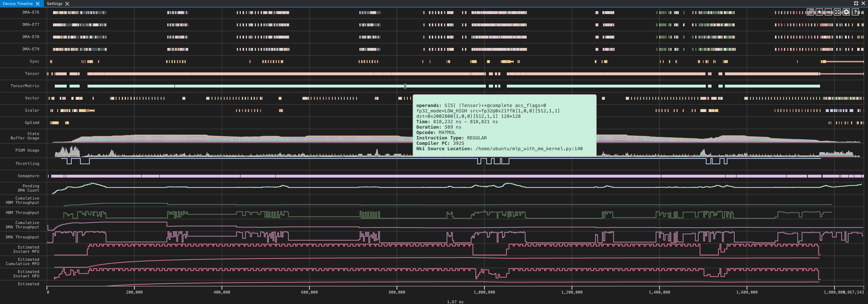
Task: Click the 1,000,000 tick on time axis
Action: [484, 292]
